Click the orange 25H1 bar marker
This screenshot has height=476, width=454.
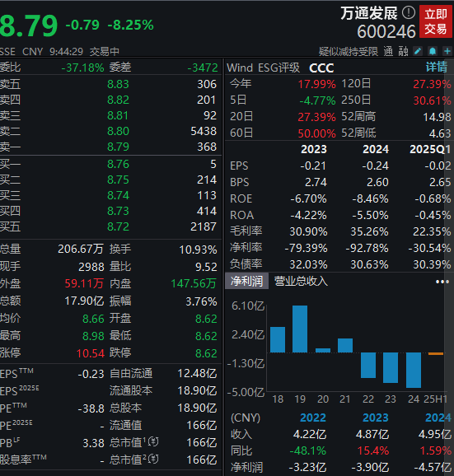[x=436, y=353]
